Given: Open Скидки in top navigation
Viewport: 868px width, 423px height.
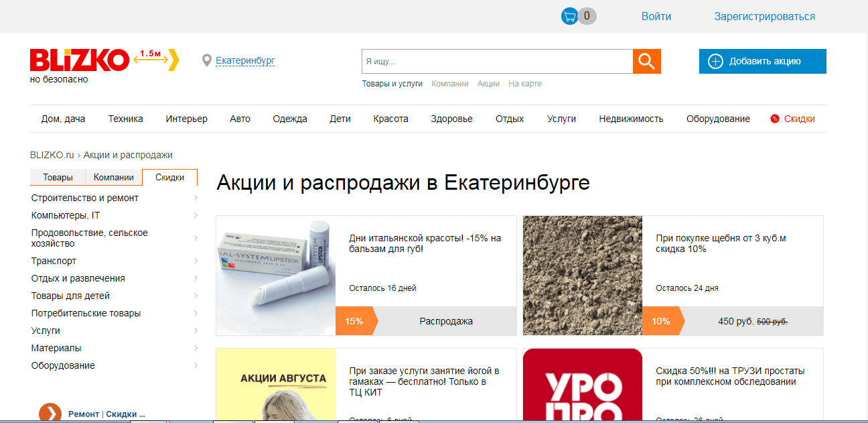Looking at the screenshot, I should [x=800, y=119].
